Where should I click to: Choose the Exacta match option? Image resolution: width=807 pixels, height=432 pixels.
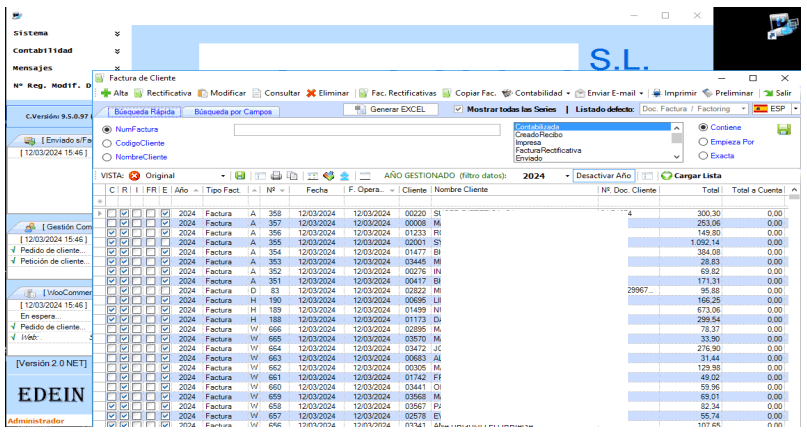coord(703,155)
